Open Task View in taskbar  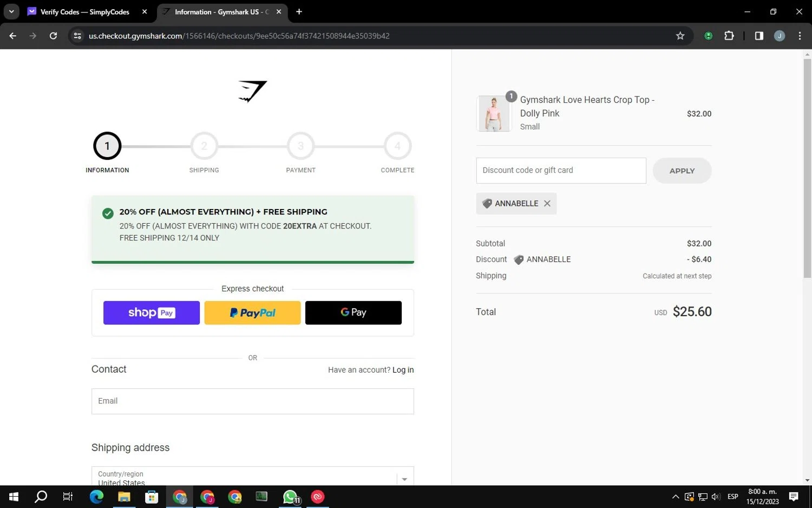click(x=68, y=497)
